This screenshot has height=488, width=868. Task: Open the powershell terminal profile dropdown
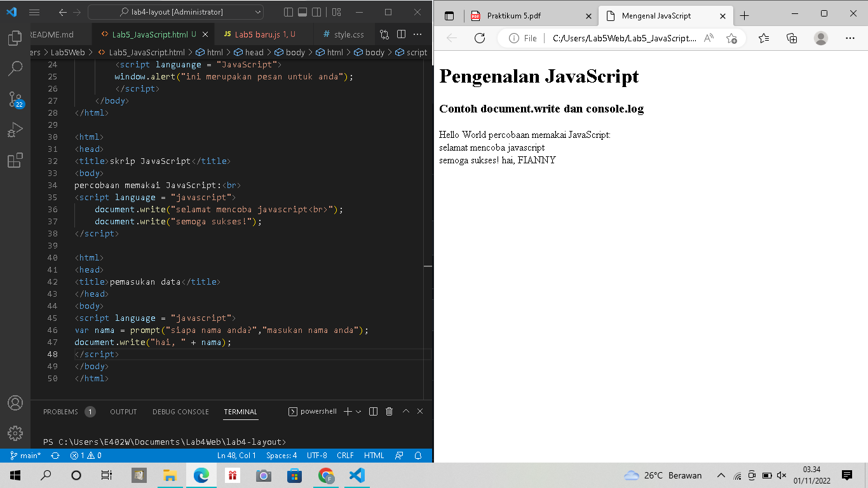click(357, 411)
